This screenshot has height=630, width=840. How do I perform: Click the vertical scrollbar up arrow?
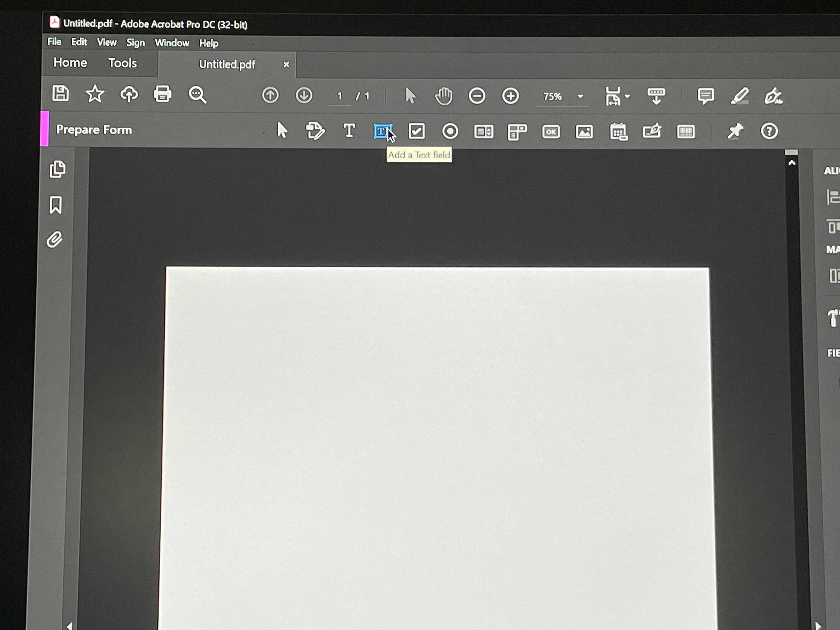click(791, 163)
